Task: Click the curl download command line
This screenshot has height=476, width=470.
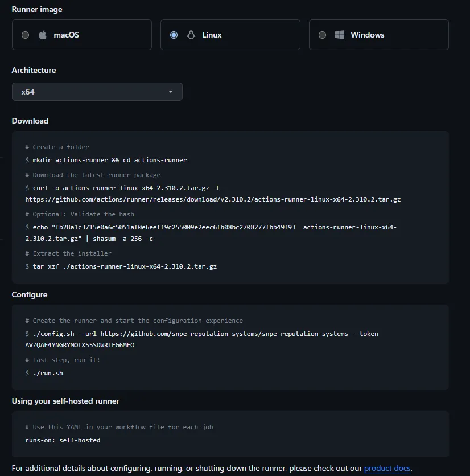Action: (x=126, y=188)
